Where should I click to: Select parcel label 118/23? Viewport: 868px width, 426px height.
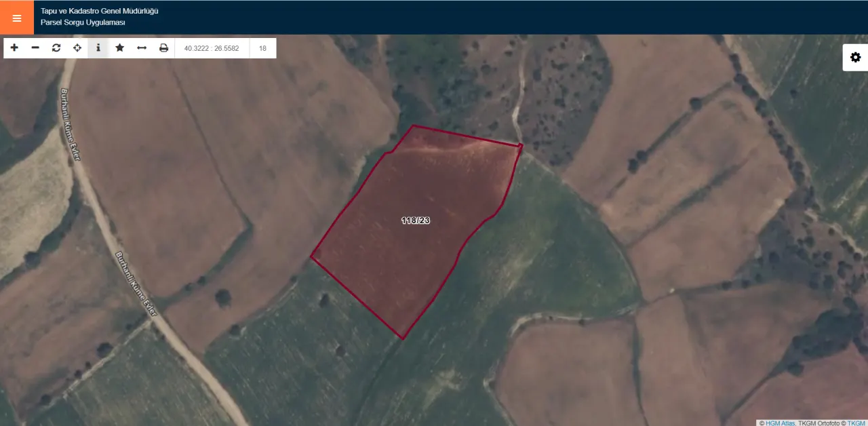tap(416, 220)
